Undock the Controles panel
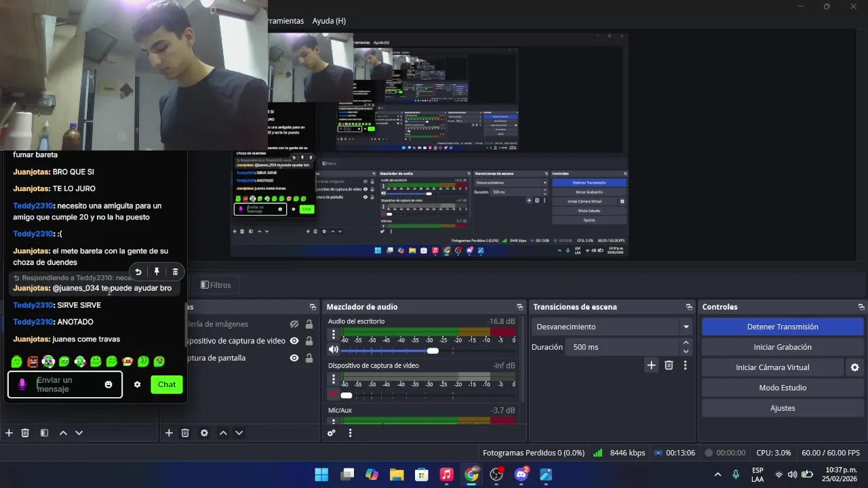Screen dimensions: 868x488 click(x=861, y=307)
